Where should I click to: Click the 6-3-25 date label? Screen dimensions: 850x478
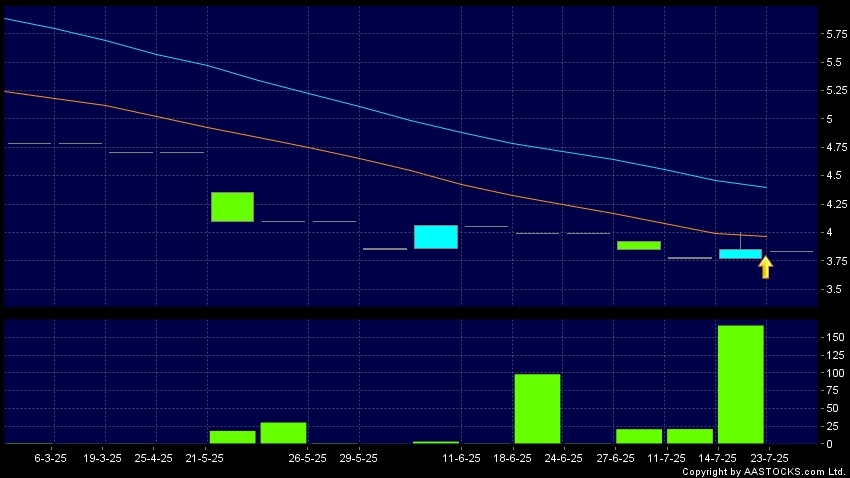[x=50, y=458]
